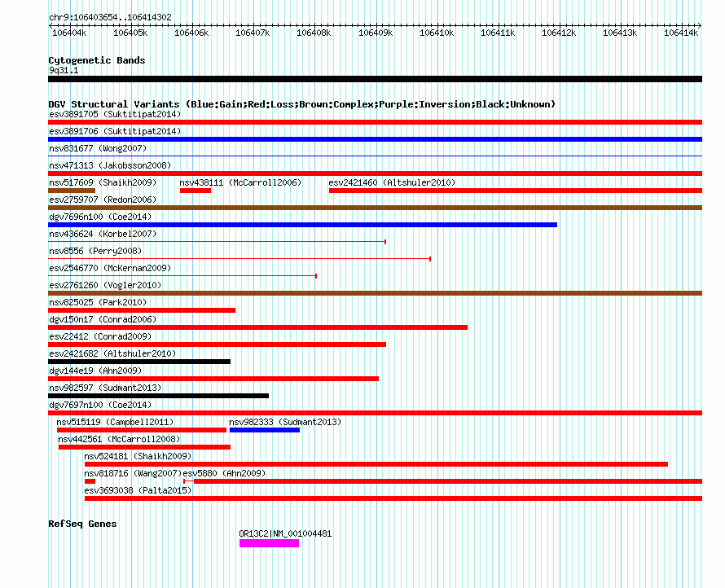Click the 9q31.1 band label
725x588 pixels.
[x=64, y=70]
